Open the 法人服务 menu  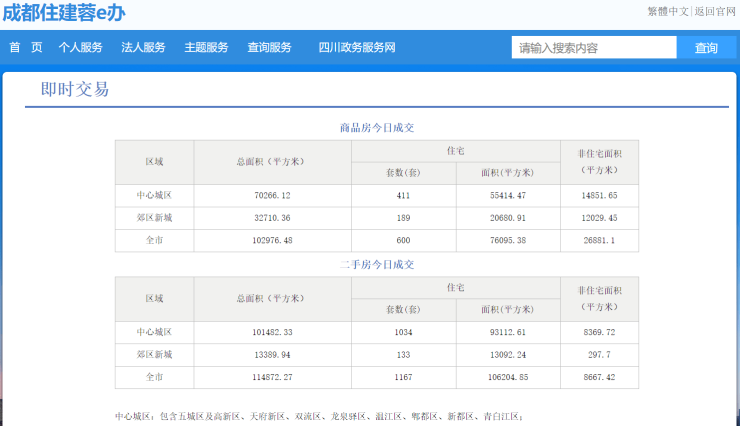click(x=143, y=47)
